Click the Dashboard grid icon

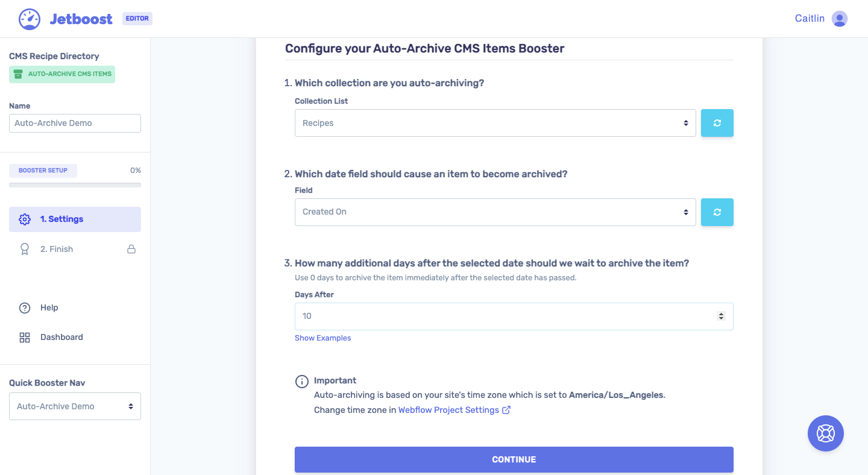(24, 337)
